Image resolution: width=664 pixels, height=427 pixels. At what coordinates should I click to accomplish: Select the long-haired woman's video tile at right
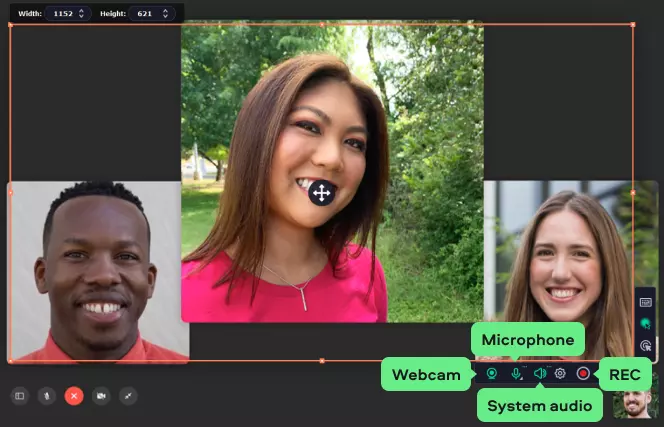(570, 271)
